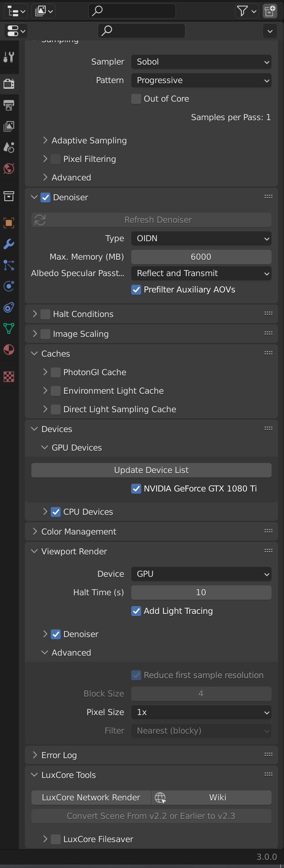Switch to the World properties tab

(x=9, y=168)
